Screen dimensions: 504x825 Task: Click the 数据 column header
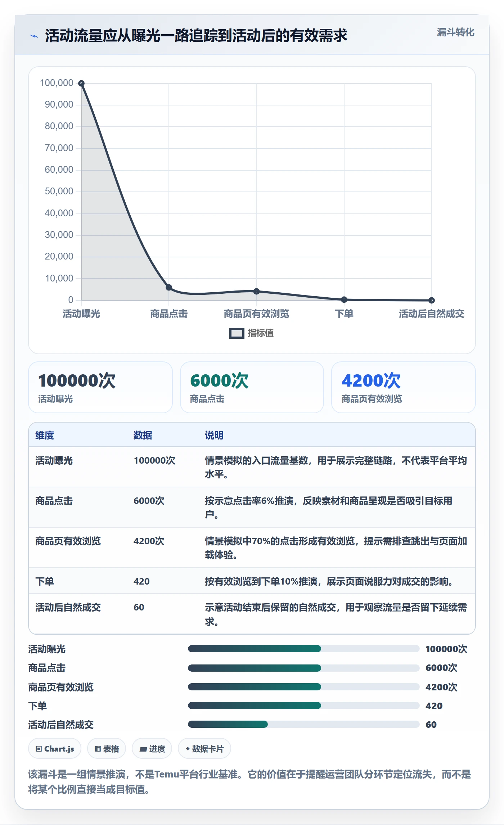click(x=143, y=435)
